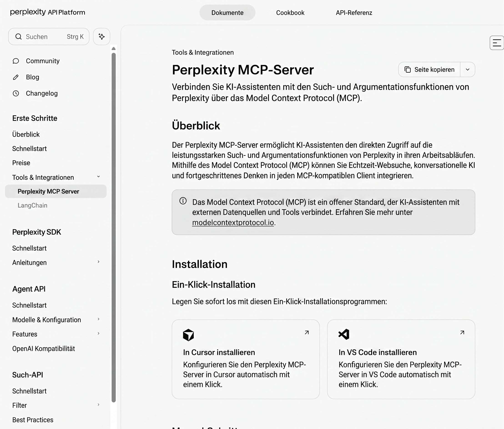Open dropdown arrow next to Seite kopieren
Image resolution: width=504 pixels, height=429 pixels.
(468, 70)
